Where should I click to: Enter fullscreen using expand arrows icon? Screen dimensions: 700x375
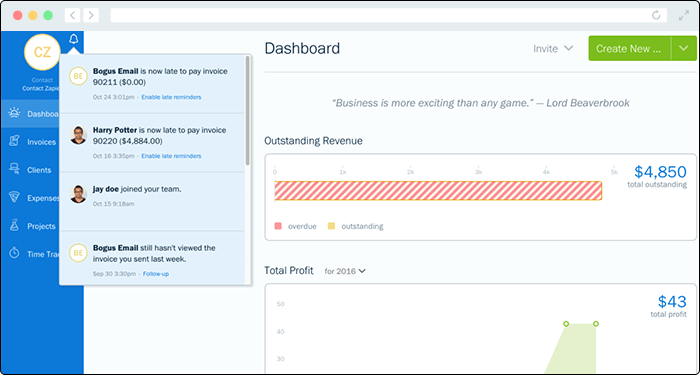point(683,16)
